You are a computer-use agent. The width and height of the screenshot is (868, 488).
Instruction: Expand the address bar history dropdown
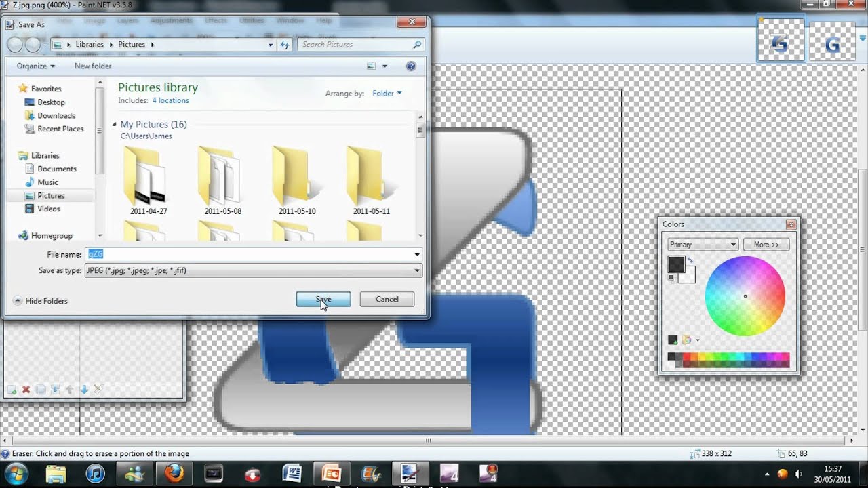point(271,45)
